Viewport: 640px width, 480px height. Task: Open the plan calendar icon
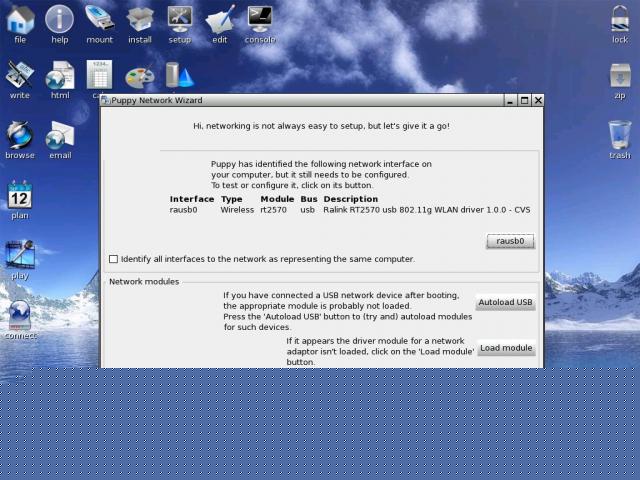pyautogui.click(x=20, y=196)
